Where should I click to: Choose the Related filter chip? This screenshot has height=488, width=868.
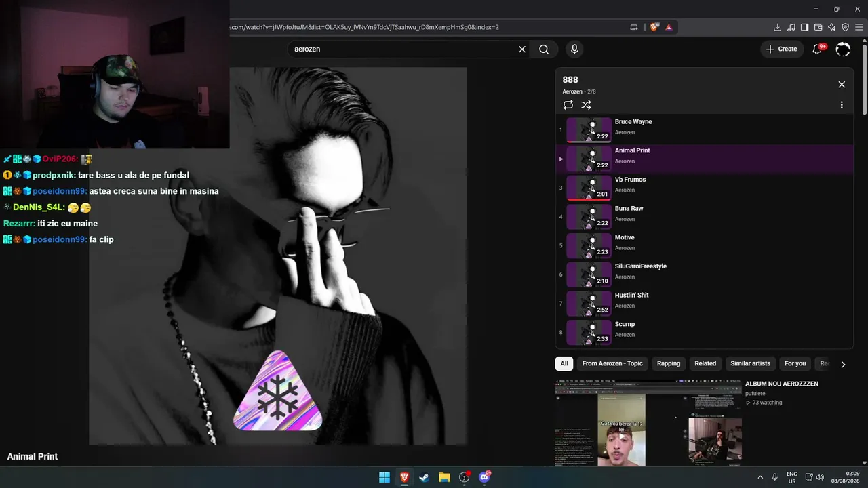pyautogui.click(x=705, y=363)
